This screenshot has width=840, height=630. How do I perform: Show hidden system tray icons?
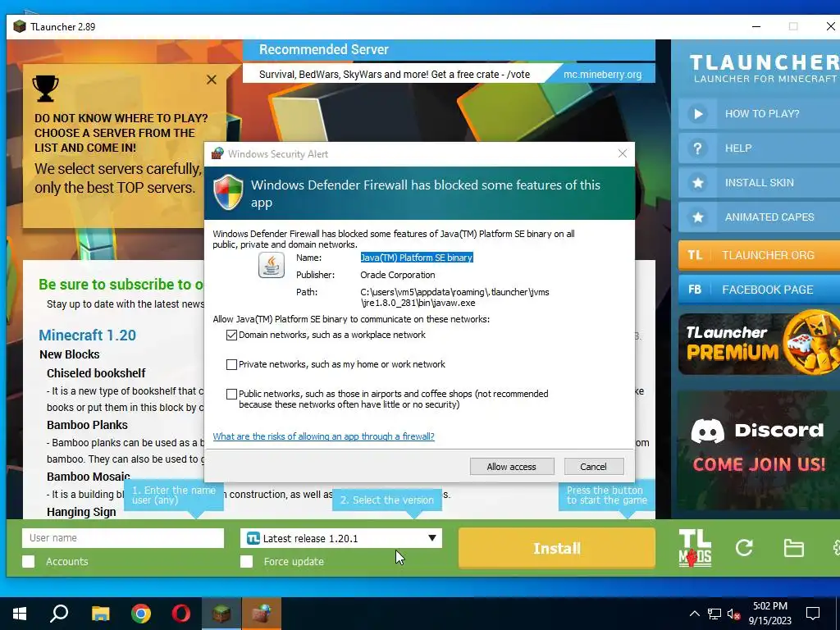tap(694, 614)
